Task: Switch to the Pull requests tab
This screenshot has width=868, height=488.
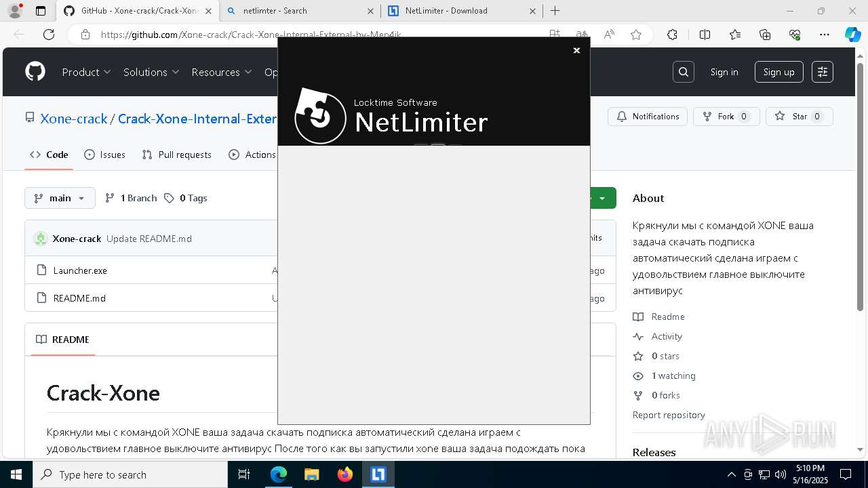Action: (x=176, y=155)
